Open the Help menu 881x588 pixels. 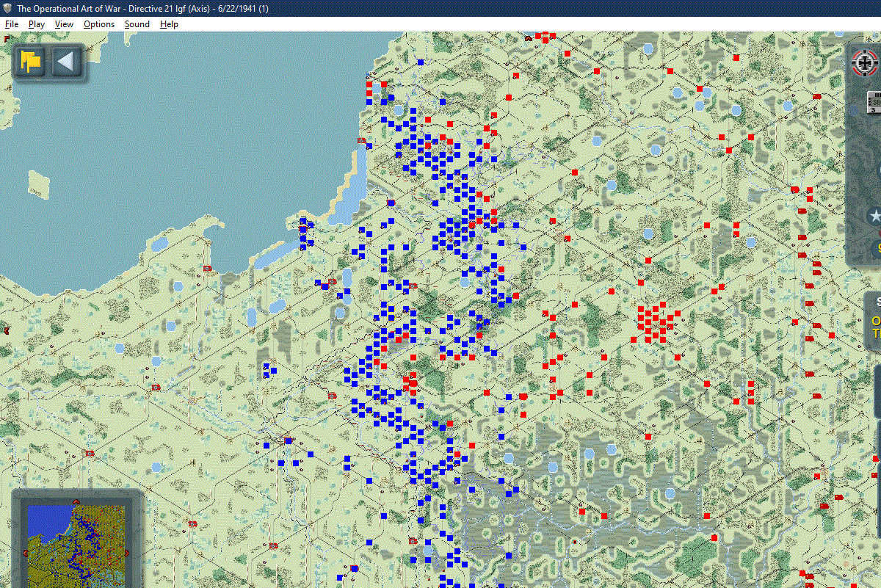click(x=169, y=24)
